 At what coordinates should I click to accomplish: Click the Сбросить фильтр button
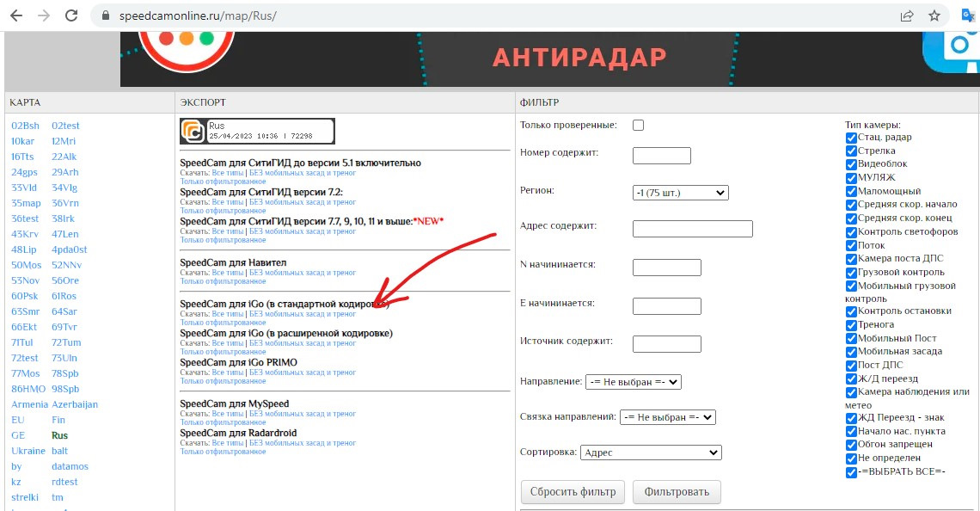click(573, 491)
